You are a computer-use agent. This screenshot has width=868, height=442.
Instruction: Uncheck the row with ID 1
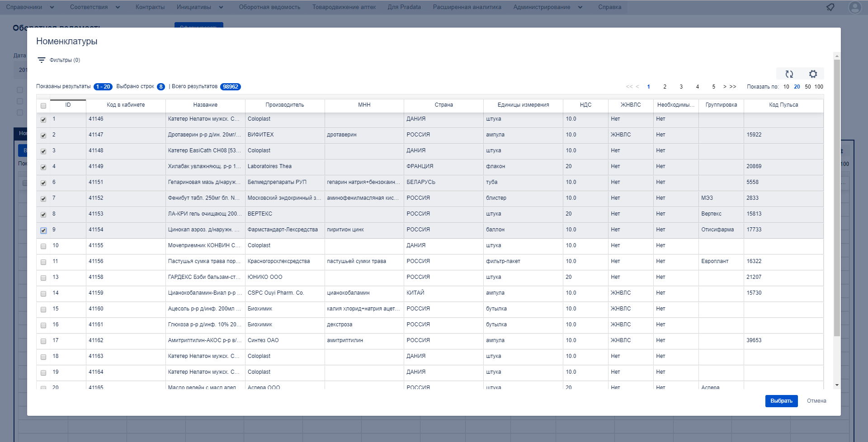pos(43,120)
